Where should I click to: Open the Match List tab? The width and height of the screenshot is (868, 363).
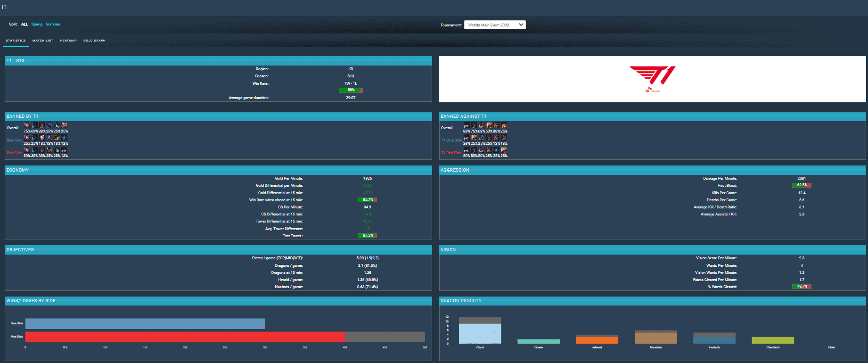click(43, 41)
